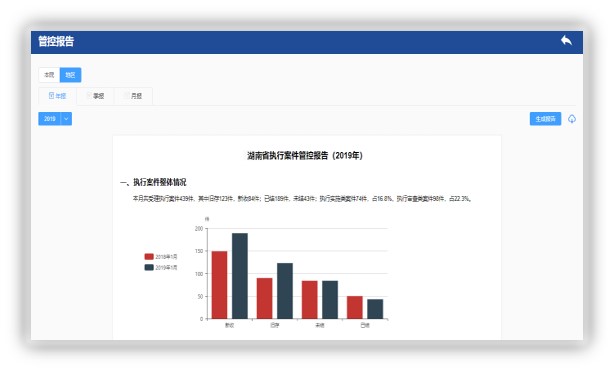Viewport: 614px width, 371px height.
Task: Open the 2019 year dropdown arrow
Action: click(67, 119)
